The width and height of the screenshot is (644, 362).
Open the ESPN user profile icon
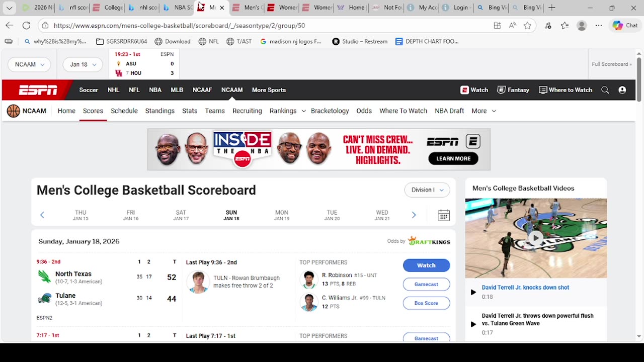tap(622, 90)
